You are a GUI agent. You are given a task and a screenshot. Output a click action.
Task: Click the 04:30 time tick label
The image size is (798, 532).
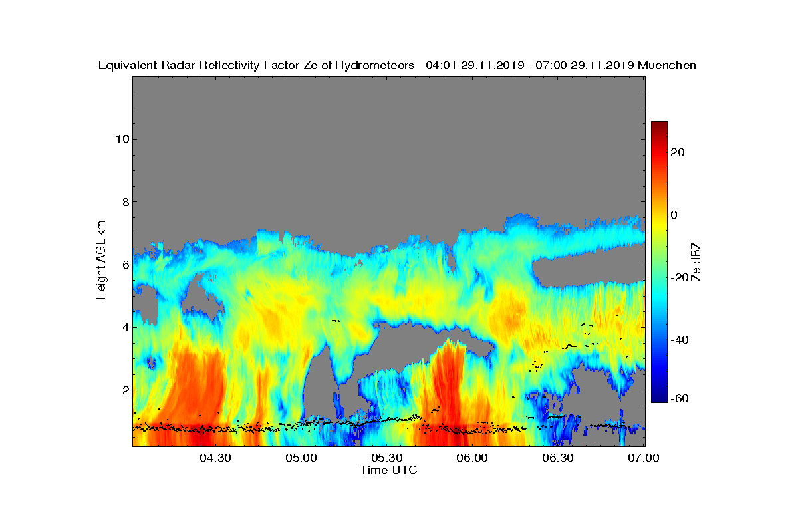[x=215, y=458]
